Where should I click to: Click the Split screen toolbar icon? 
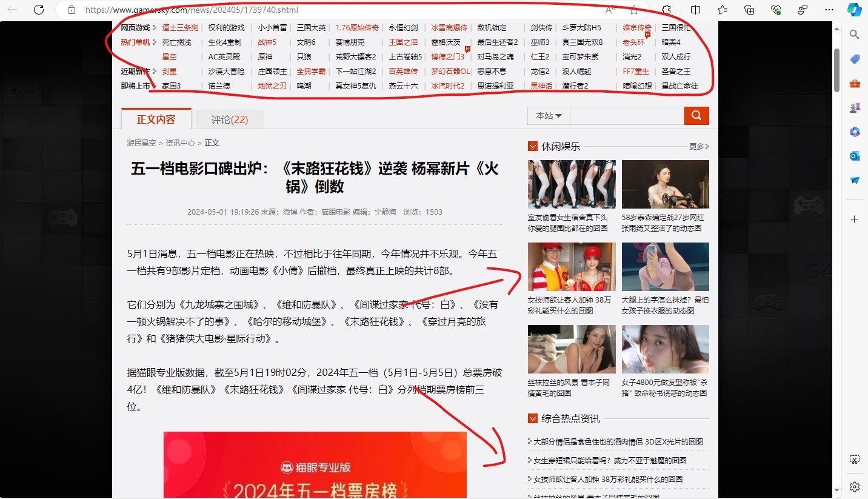click(696, 10)
